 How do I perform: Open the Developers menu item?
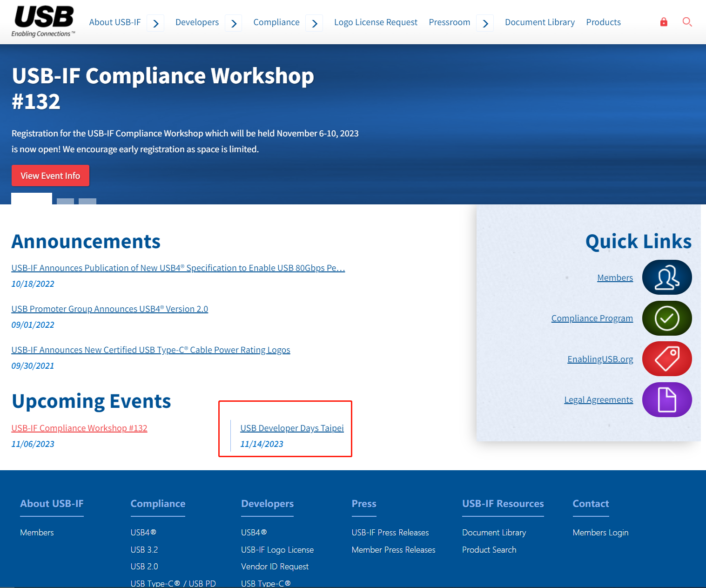197,22
